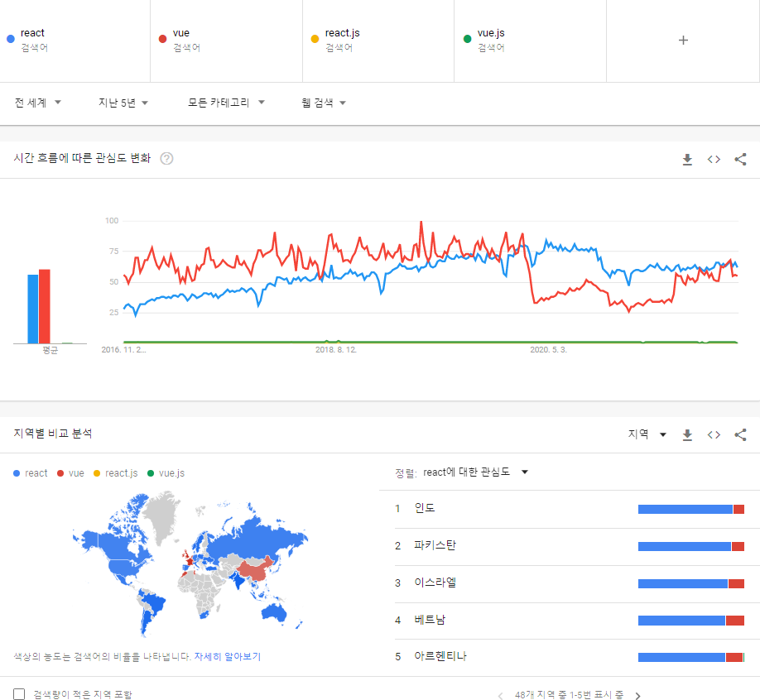
Task: Download the regional comparison data
Action: [x=687, y=435]
